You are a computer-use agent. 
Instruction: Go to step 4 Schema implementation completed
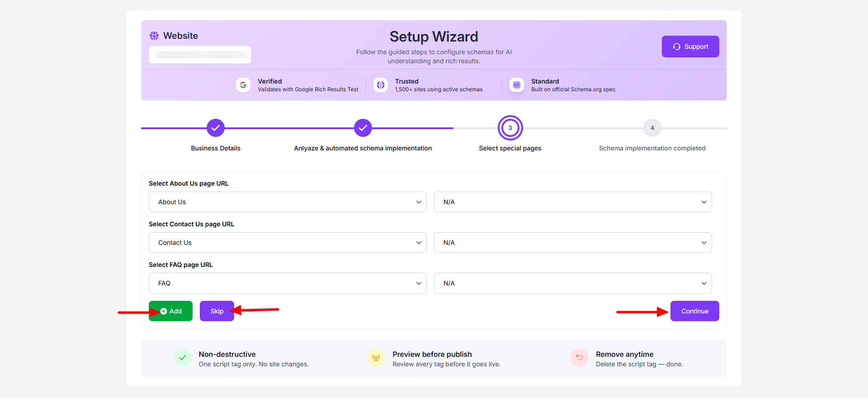point(652,128)
